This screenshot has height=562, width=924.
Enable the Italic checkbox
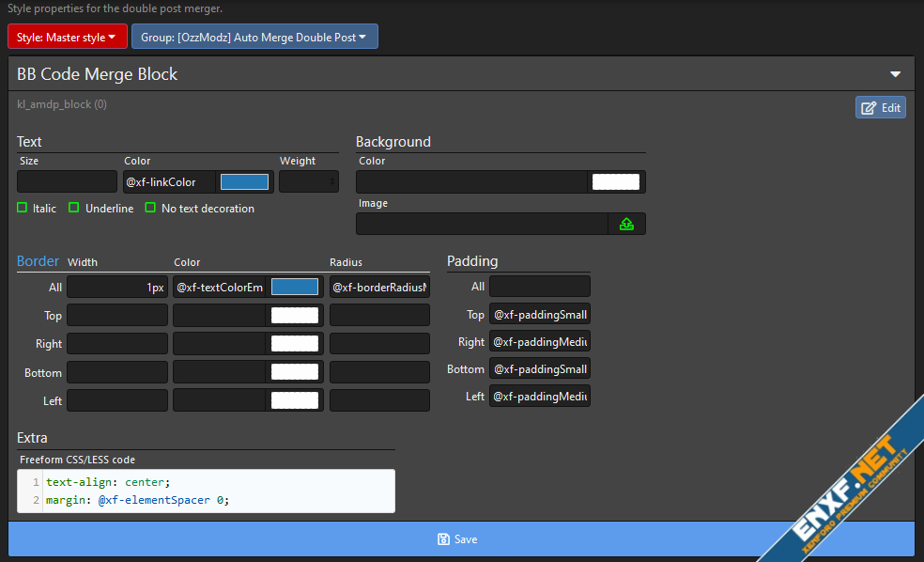pyautogui.click(x=23, y=208)
